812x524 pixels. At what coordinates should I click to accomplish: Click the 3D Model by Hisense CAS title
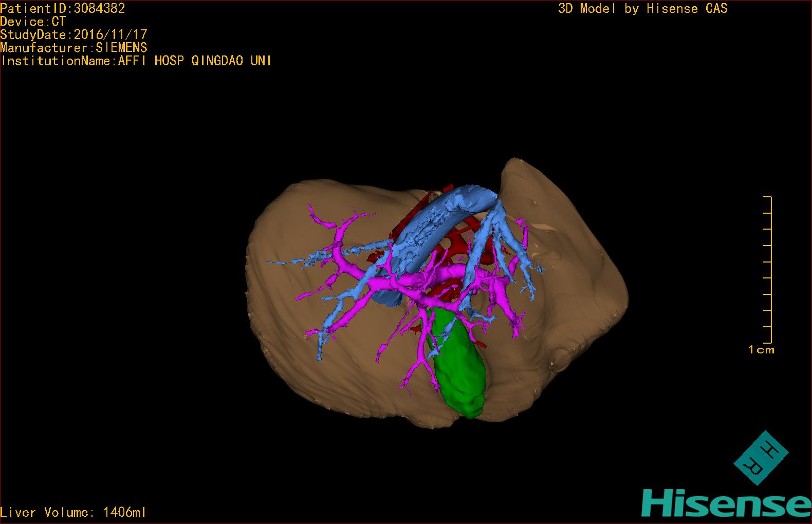pos(642,9)
